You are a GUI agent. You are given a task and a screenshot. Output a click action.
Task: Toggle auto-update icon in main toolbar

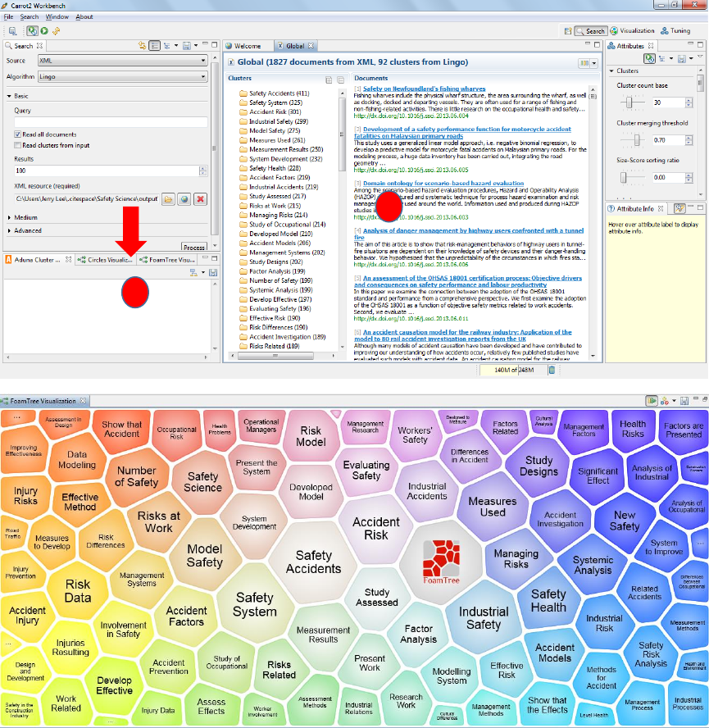pos(32,30)
